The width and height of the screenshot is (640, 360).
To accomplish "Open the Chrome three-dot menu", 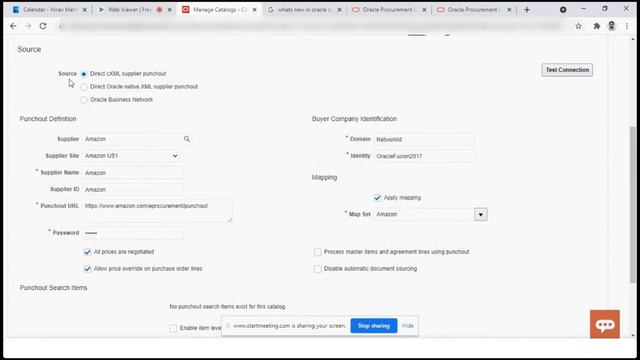I will point(627,26).
